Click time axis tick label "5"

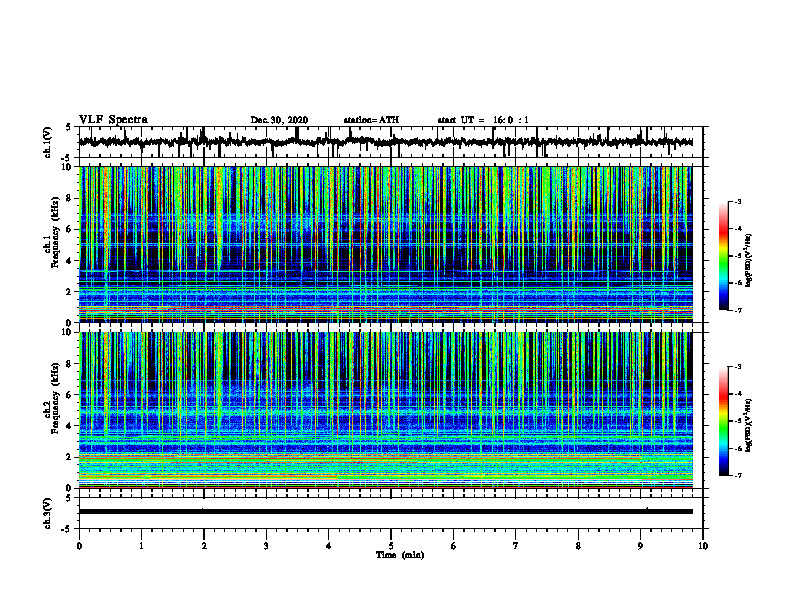391,546
